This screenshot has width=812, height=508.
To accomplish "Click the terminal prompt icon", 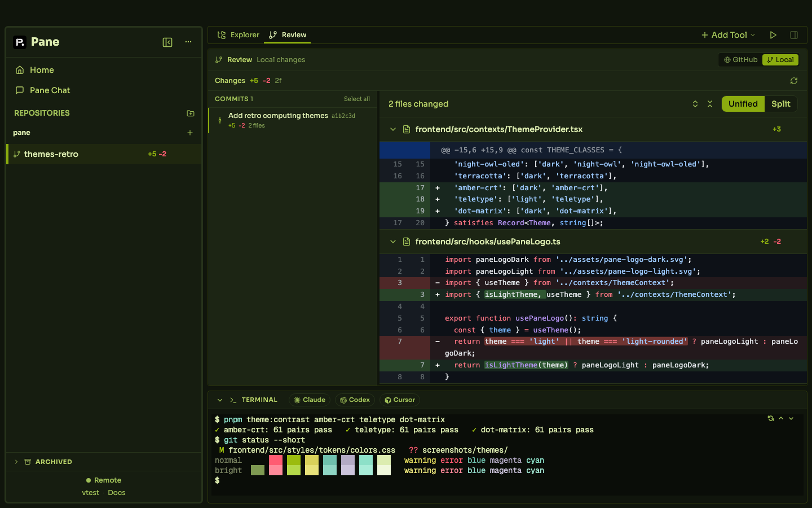I will click(233, 400).
